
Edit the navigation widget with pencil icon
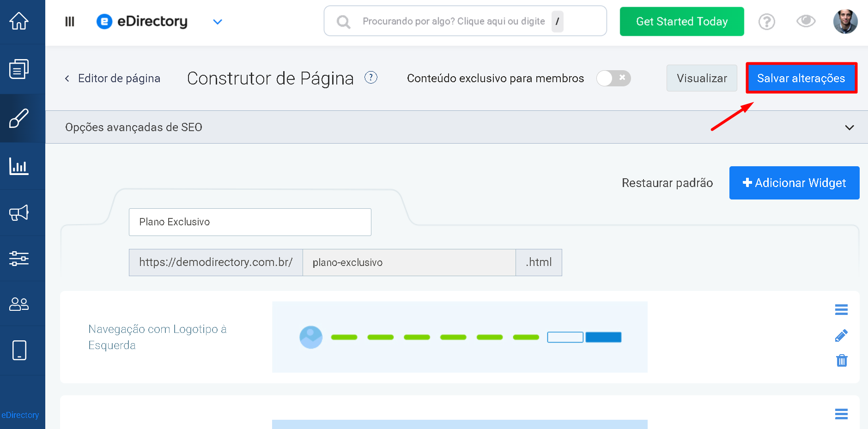841,336
